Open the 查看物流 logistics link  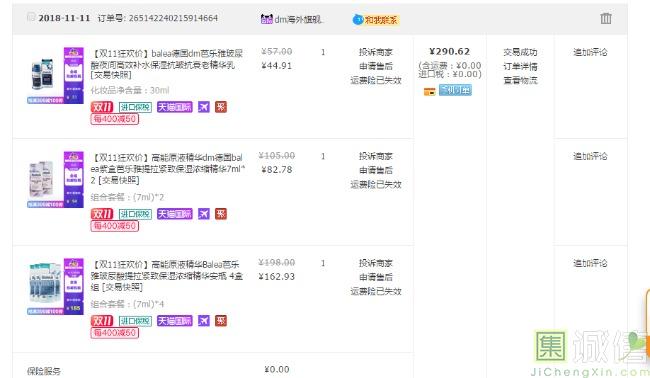click(520, 80)
